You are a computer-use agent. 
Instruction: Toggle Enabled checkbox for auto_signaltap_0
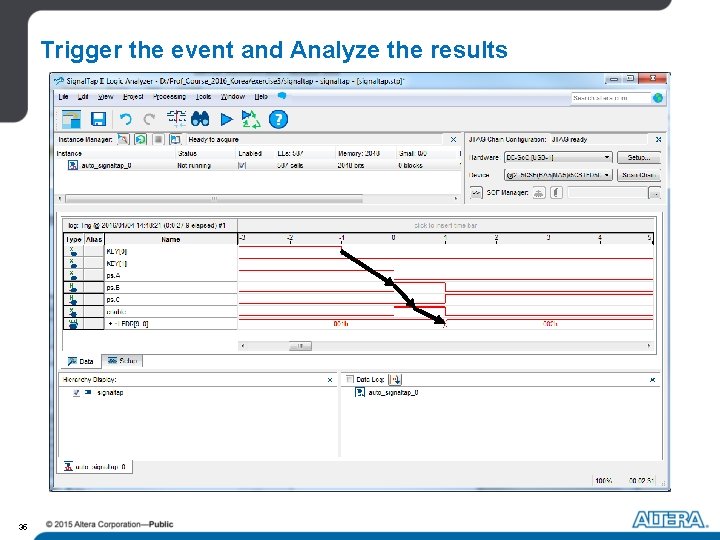[242, 165]
